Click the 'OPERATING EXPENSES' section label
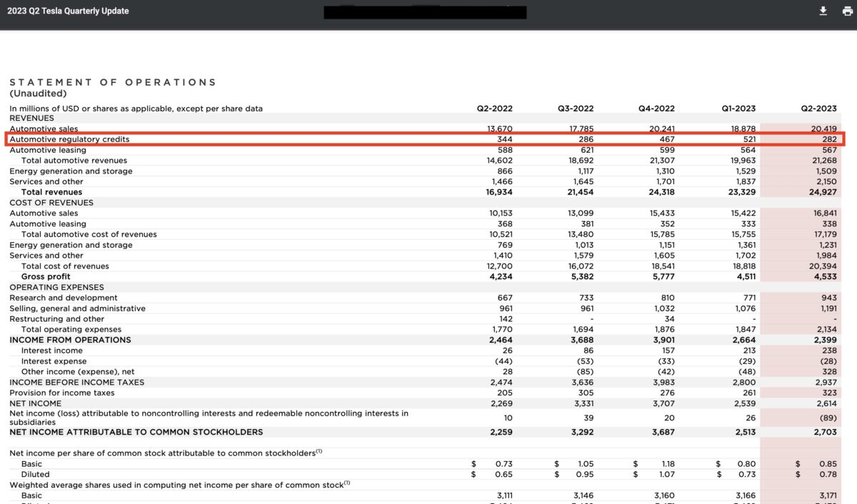857x504 pixels. click(x=56, y=287)
